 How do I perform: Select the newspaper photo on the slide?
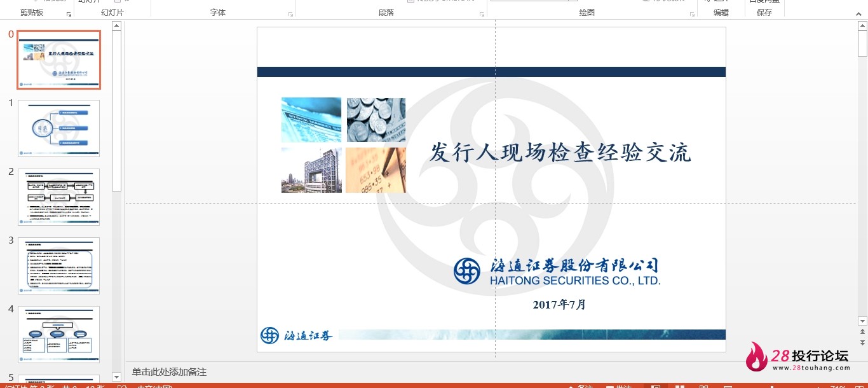tap(311, 120)
